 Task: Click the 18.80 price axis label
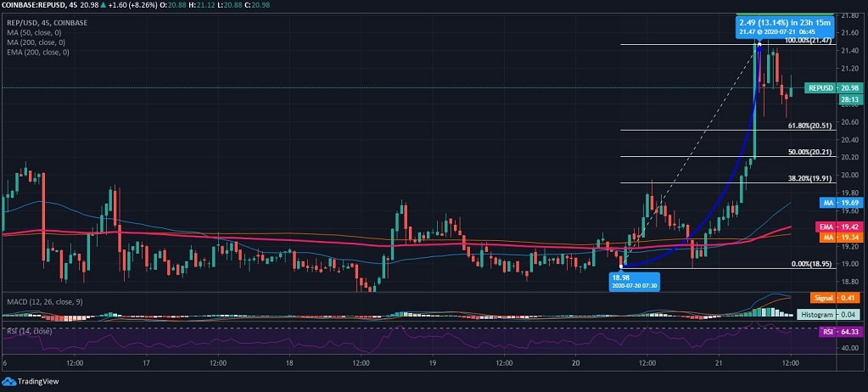point(850,281)
